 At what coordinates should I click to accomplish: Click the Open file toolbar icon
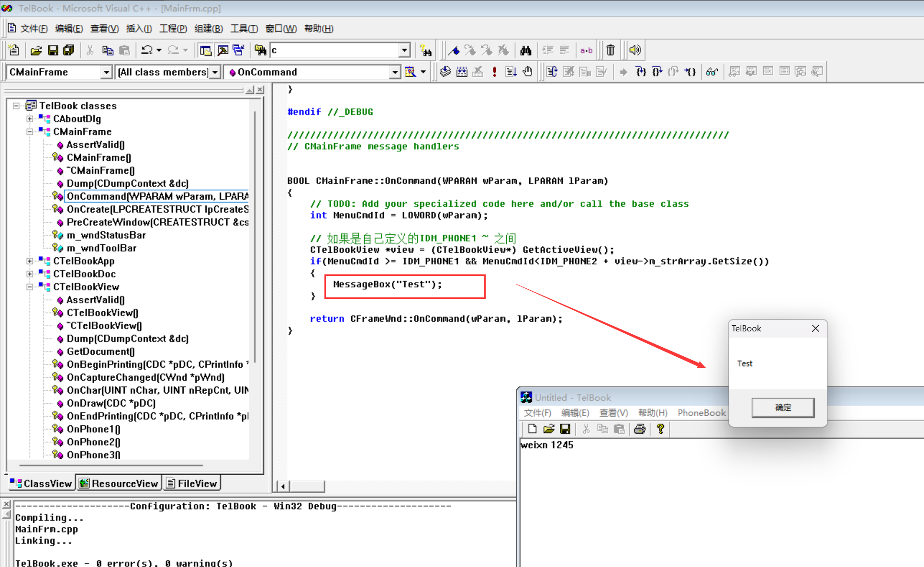coord(36,50)
